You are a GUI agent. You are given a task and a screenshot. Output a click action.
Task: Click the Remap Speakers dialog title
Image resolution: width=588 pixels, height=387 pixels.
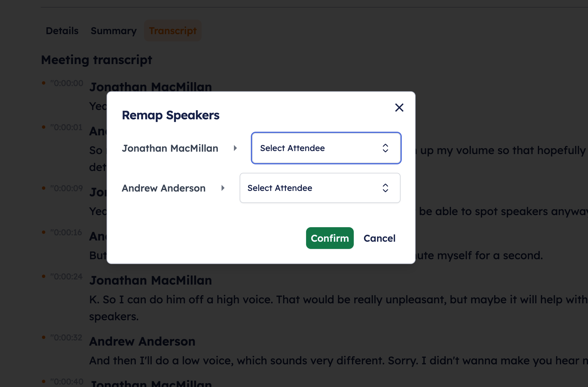coord(171,115)
